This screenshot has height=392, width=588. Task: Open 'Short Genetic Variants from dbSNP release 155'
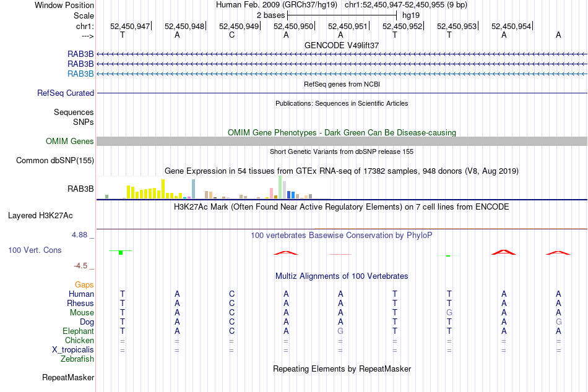tap(342, 151)
